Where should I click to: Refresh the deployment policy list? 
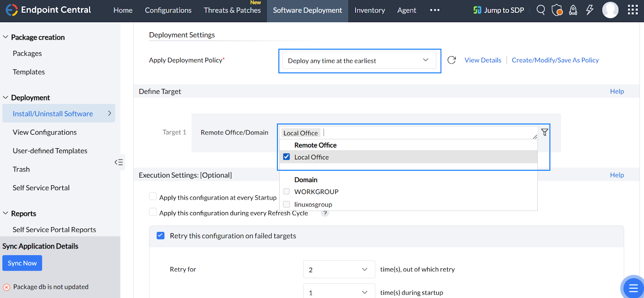click(452, 60)
